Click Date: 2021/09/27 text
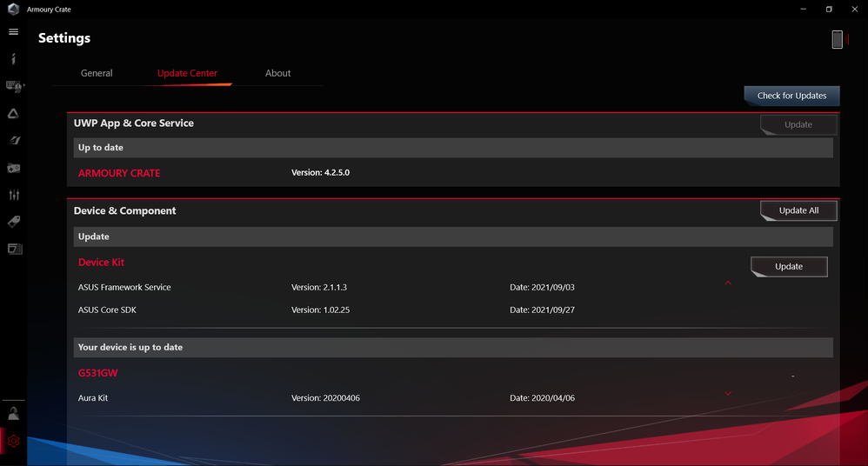 click(x=542, y=310)
